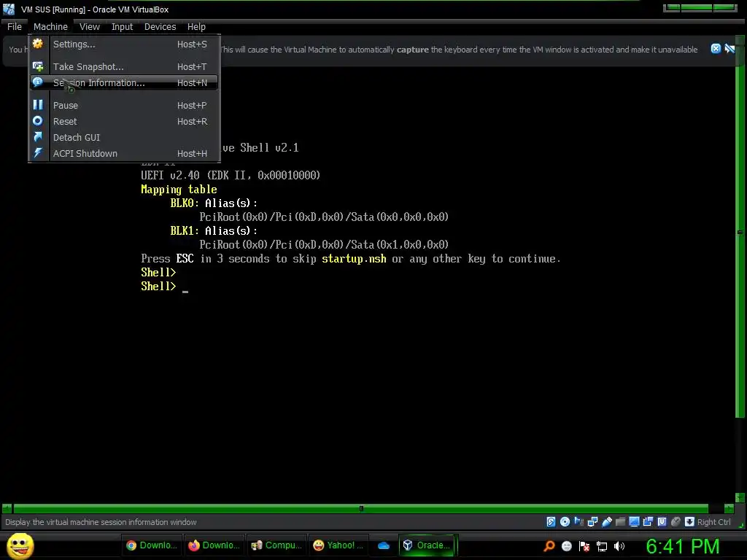Image resolution: width=747 pixels, height=560 pixels.
Task: Choose Reset from Machine menu
Action: pyautogui.click(x=124, y=122)
